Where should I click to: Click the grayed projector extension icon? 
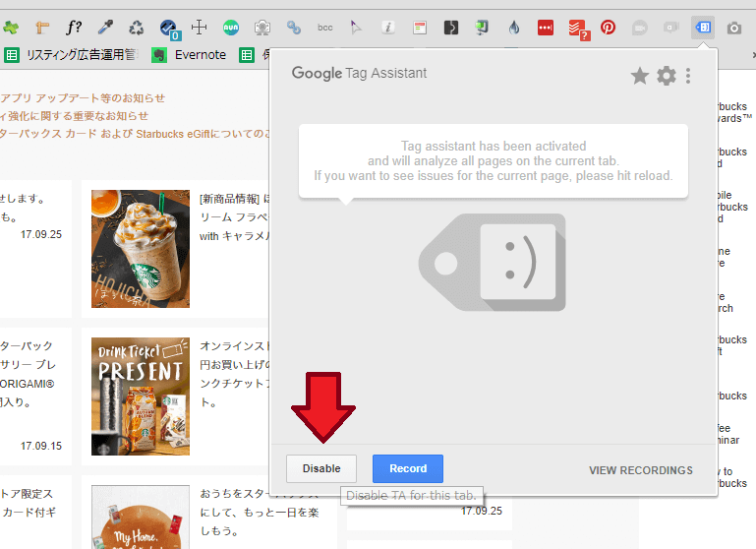[670, 28]
